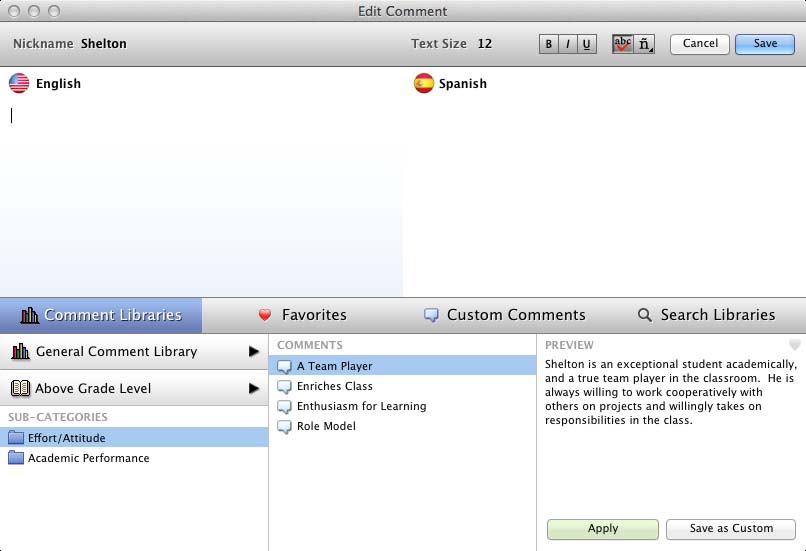Click the preview text about Shelton

coord(671,392)
